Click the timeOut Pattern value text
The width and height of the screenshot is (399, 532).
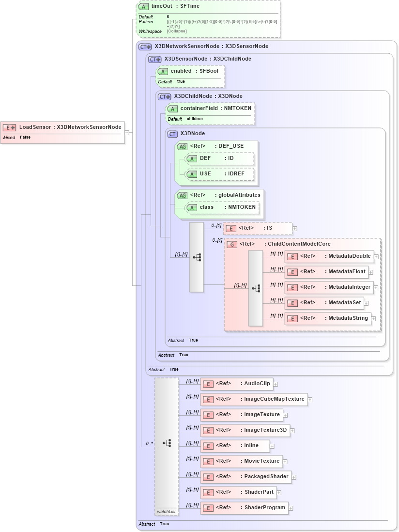click(222, 24)
